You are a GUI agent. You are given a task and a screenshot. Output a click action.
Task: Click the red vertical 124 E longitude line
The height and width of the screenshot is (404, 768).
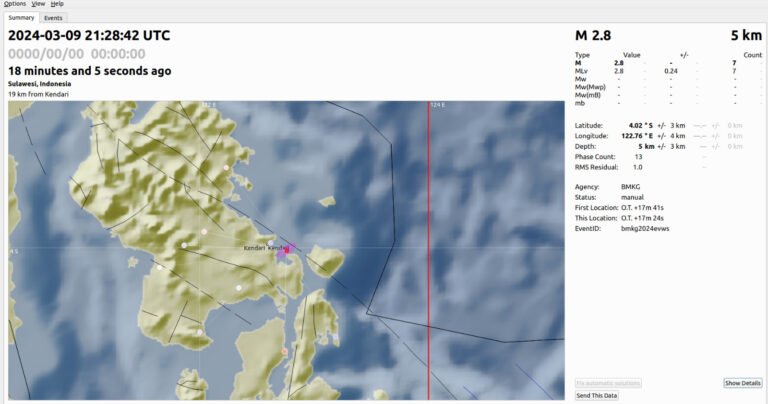click(x=429, y=250)
